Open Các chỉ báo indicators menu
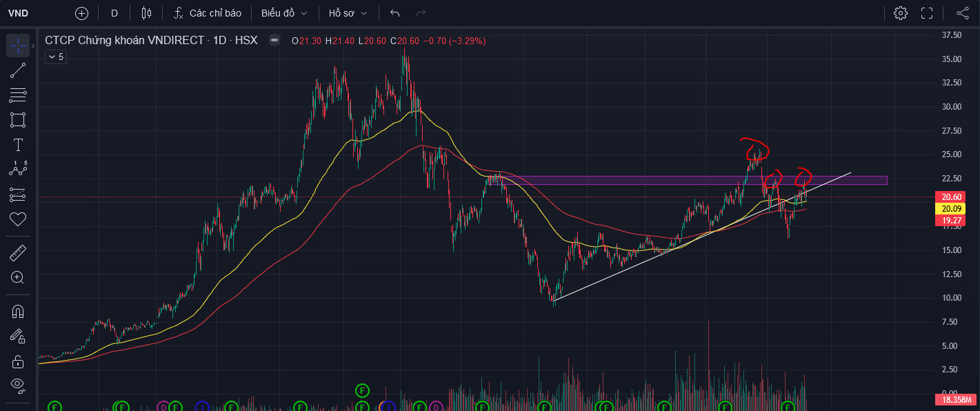 pos(207,13)
